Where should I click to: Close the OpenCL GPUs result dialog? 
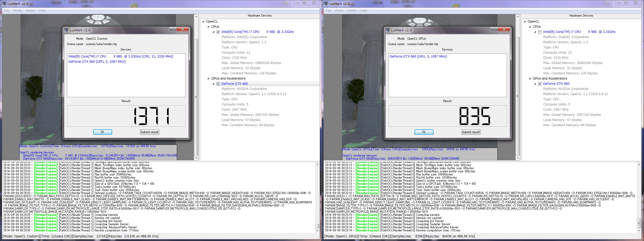(504, 29)
